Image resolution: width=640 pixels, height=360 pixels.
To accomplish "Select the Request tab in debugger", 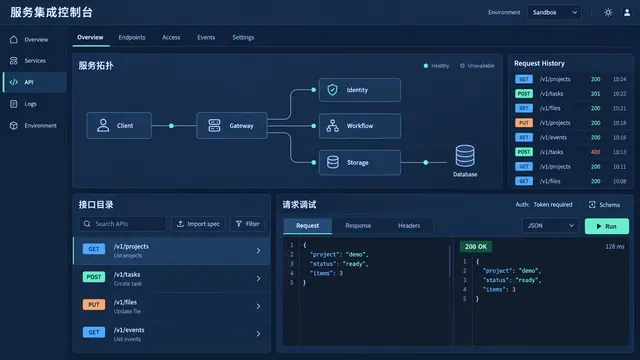I will pyautogui.click(x=308, y=226).
